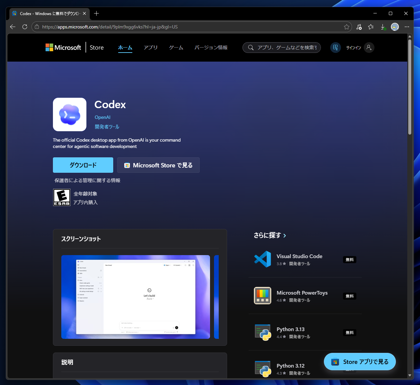This screenshot has width=420, height=385.
Task: Click the Codex description paragraph
Action: [x=117, y=143]
